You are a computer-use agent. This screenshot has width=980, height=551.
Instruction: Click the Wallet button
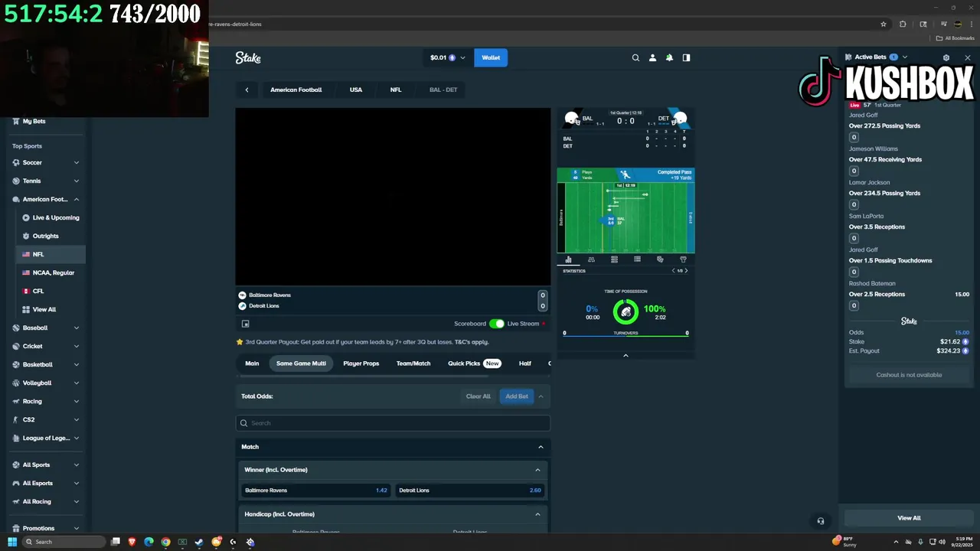[x=491, y=57]
